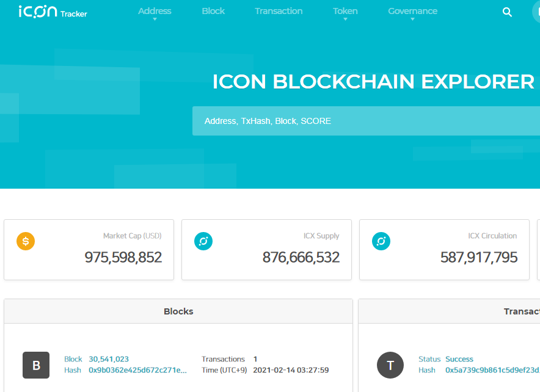This screenshot has width=540, height=392.
Task: Click the ICX Circulation label
Action: [x=492, y=236]
